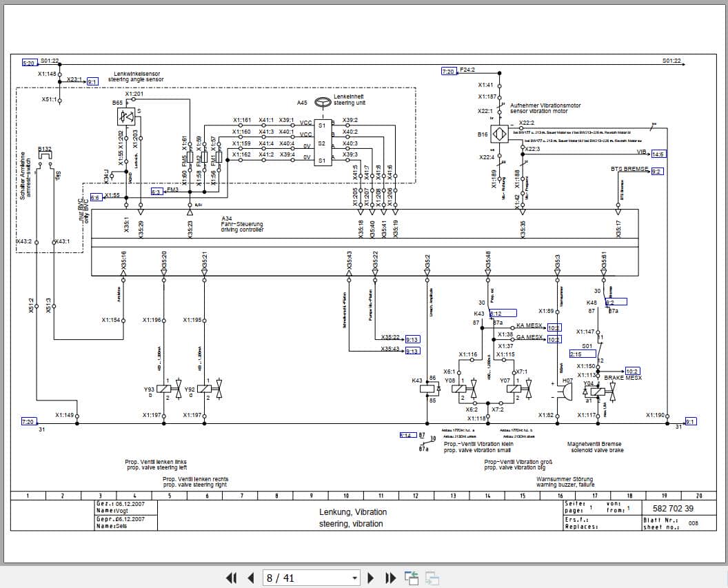Jump to the last page

click(x=391, y=578)
